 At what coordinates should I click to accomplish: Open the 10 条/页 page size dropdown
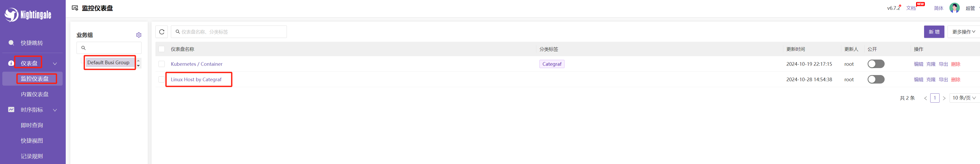pos(964,98)
